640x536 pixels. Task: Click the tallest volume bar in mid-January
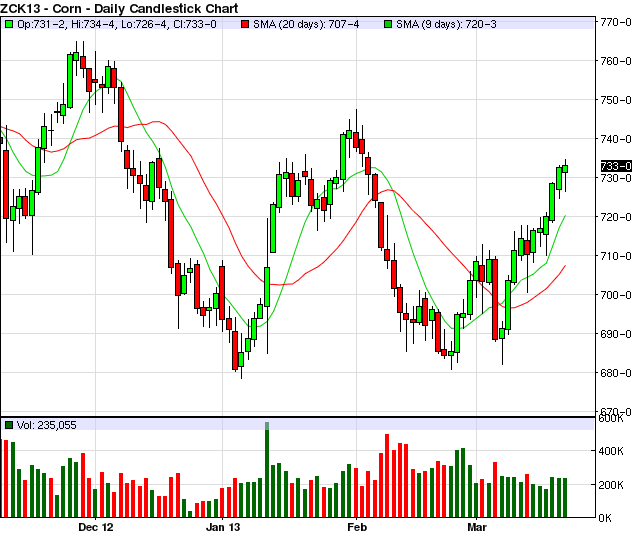(267, 469)
